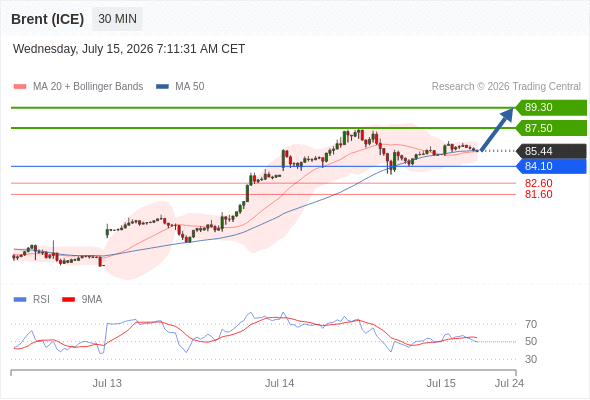Viewport: 590px width, 400px height.
Task: Click the 87.50 green resistance price tag
Action: [551, 128]
